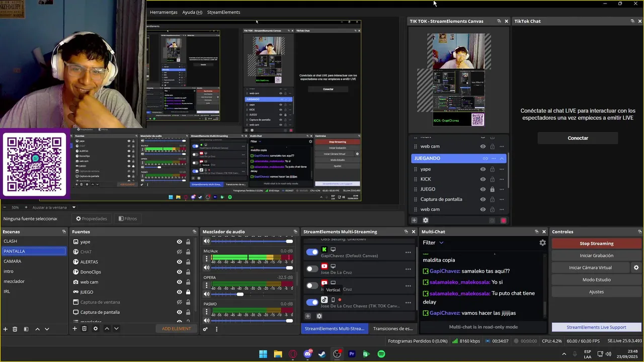Move source up in Fuentes toolbar

[107, 328]
